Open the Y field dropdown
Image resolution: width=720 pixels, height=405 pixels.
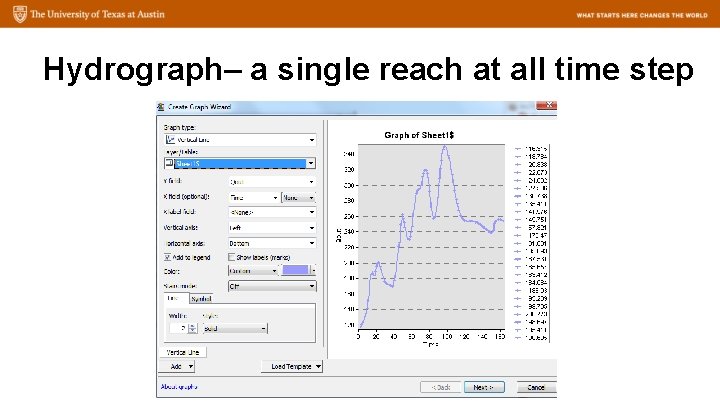coord(272,182)
